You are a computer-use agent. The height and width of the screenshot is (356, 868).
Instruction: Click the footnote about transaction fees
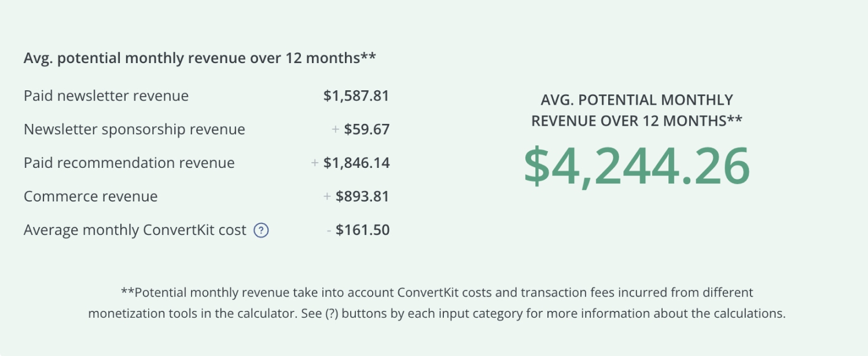click(x=437, y=292)
